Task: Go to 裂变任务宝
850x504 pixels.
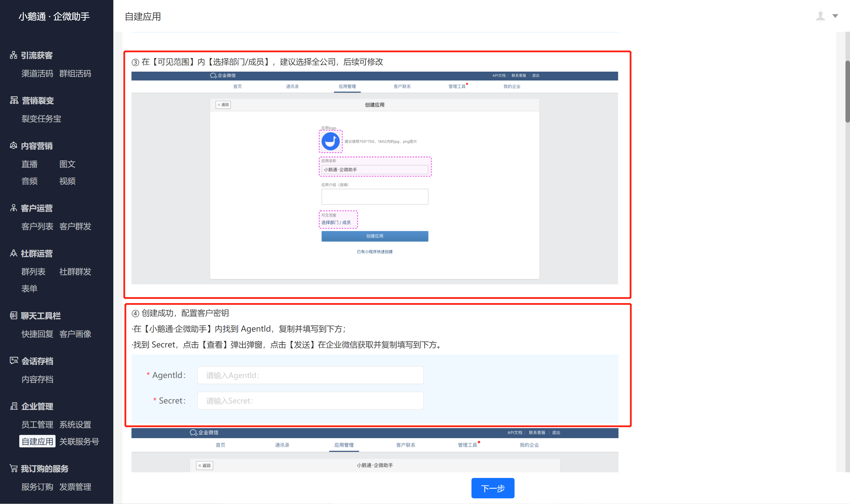Action: pos(41,119)
